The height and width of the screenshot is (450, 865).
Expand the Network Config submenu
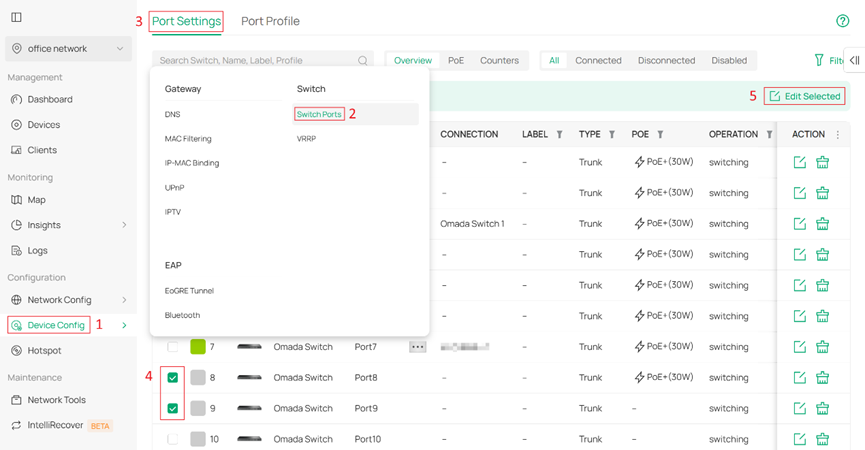click(x=124, y=300)
